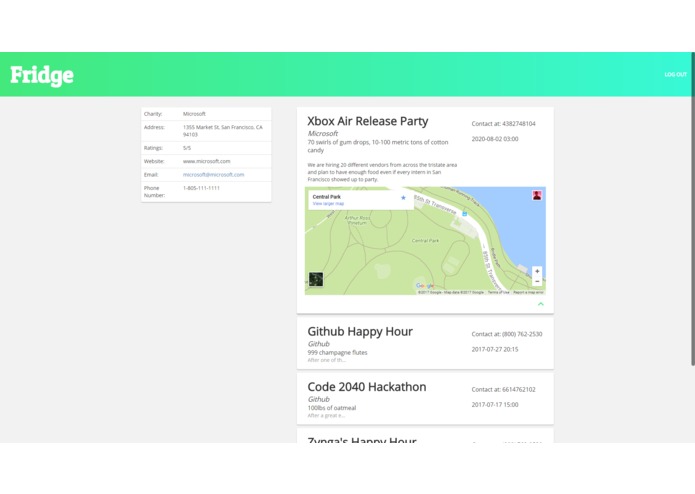Star the Central Park location on map
Viewport: 695px width, 494px height.
tap(403, 198)
